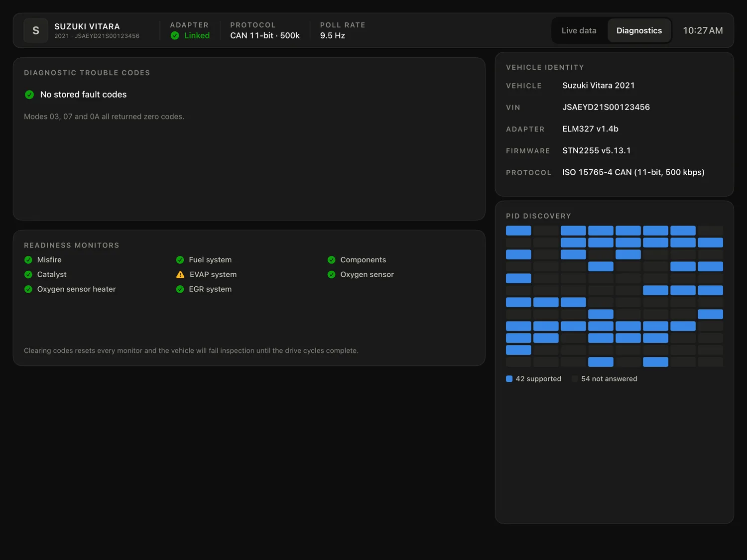Screen dimensions: 747x560
Task: Click the DIAGNOSTIC TROUBLE CODES heading
Action: (87, 73)
